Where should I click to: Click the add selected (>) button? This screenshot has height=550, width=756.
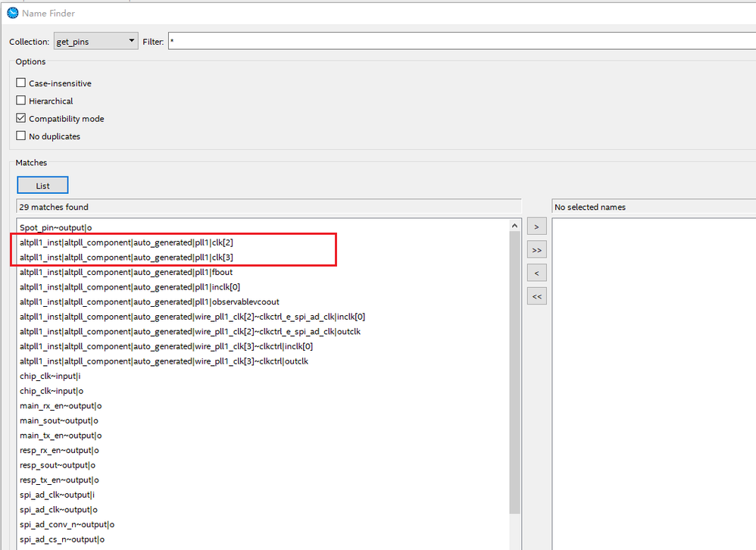[x=536, y=227]
